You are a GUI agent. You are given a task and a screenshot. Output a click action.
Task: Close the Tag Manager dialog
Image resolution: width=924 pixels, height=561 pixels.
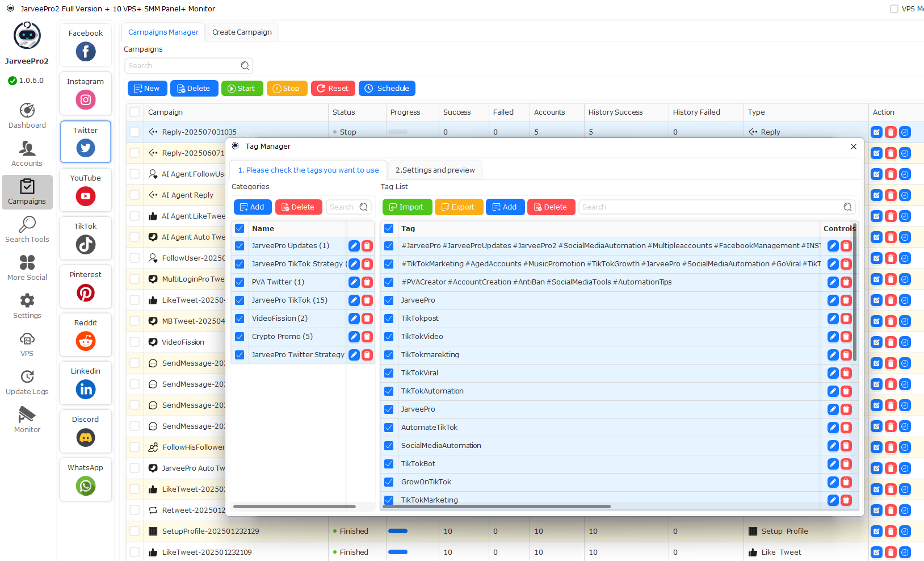coord(854,146)
